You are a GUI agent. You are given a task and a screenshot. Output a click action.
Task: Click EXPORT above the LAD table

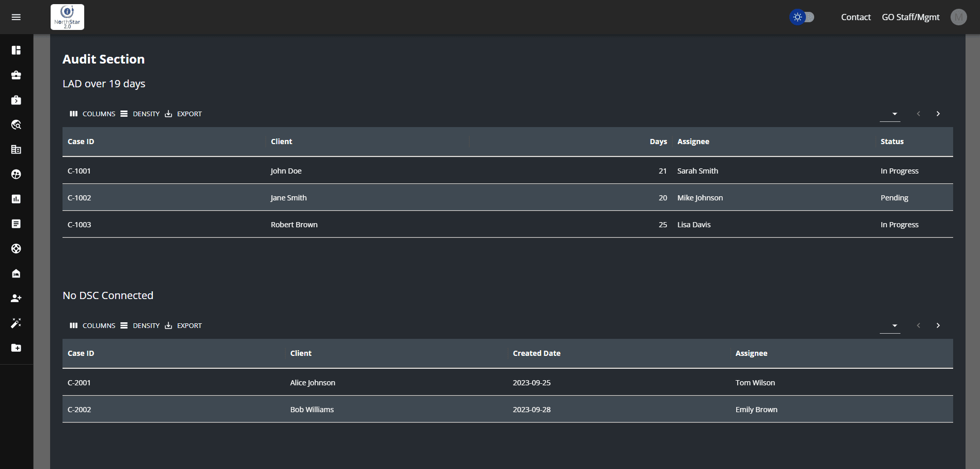[x=184, y=114]
